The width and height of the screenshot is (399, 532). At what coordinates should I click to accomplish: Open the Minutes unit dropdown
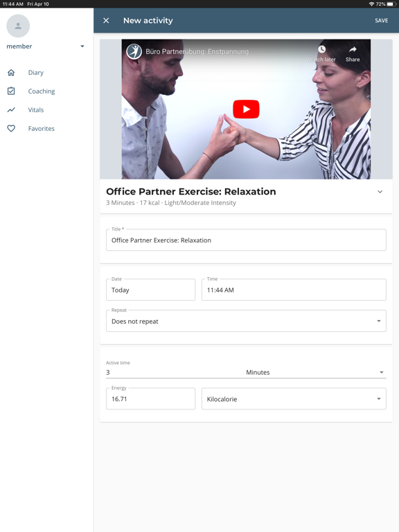pyautogui.click(x=316, y=372)
